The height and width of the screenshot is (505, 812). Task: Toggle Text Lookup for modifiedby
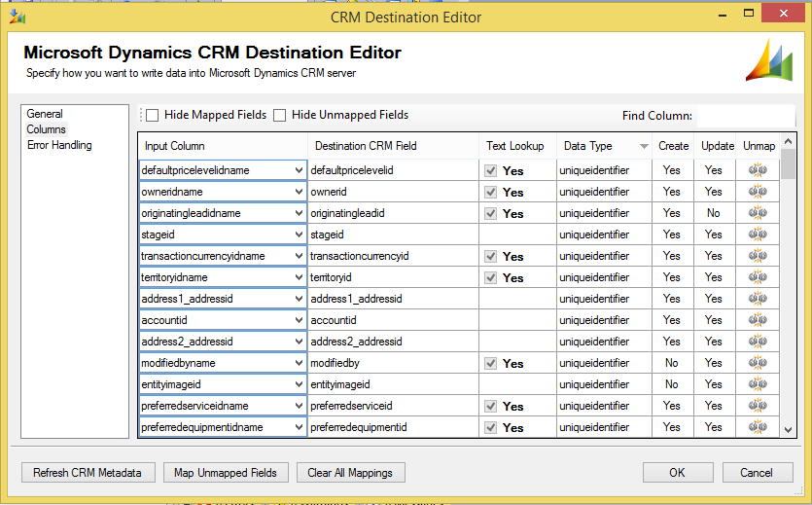pos(490,364)
